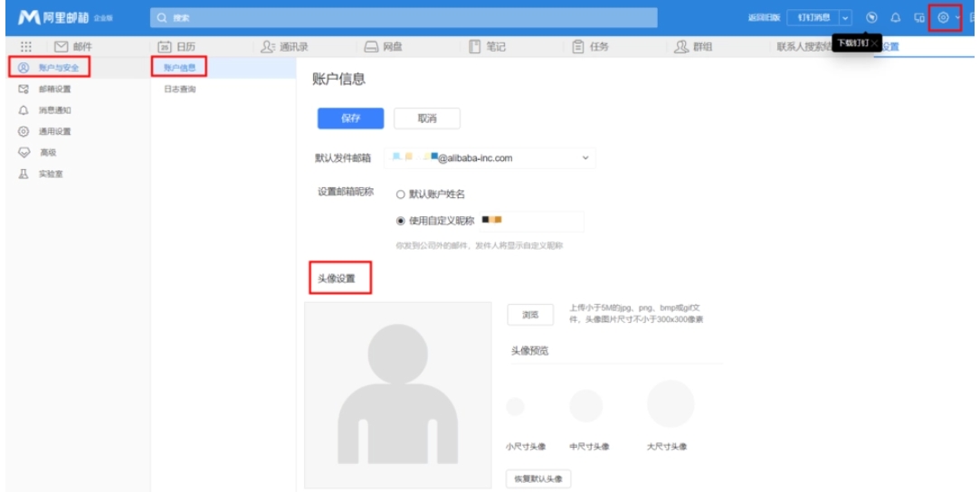Image resolution: width=980 pixels, height=492 pixels.
Task: Switch to the 邮件 tab
Action: 73,47
